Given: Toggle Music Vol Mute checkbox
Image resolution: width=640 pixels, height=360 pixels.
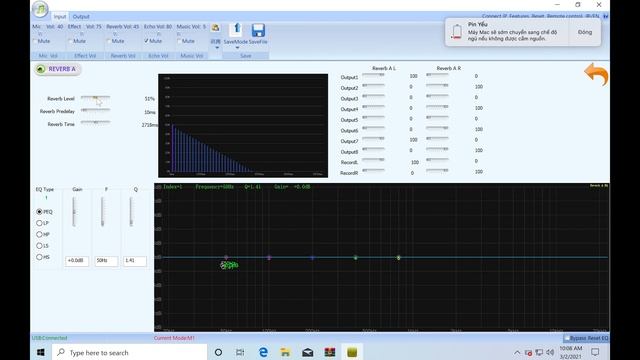Looking at the screenshot, I should click(179, 41).
